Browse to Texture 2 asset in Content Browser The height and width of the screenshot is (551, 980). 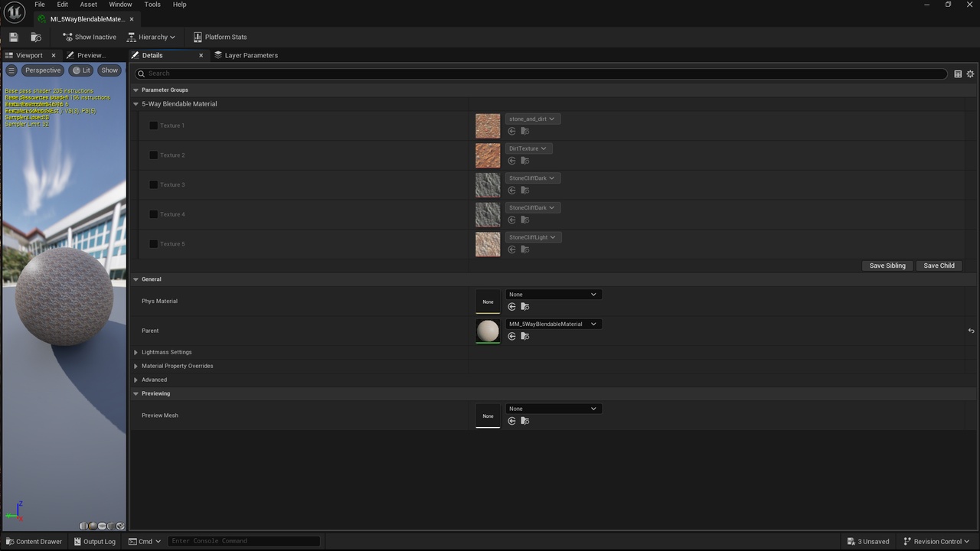pyautogui.click(x=525, y=161)
